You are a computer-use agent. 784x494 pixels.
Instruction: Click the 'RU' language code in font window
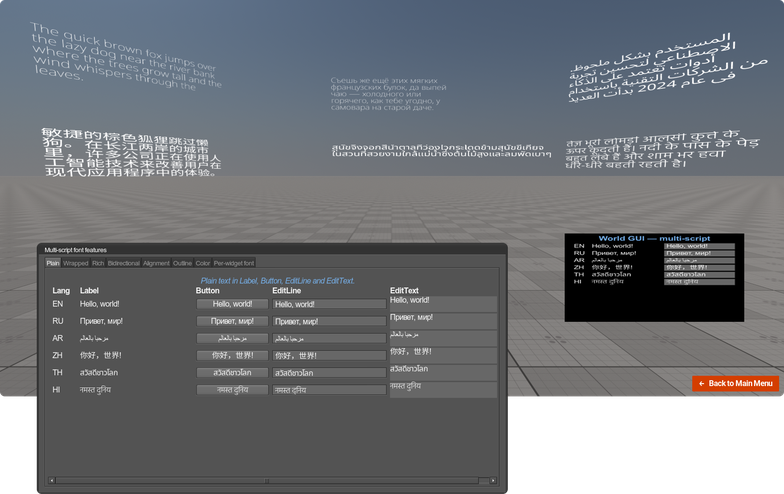coord(58,321)
